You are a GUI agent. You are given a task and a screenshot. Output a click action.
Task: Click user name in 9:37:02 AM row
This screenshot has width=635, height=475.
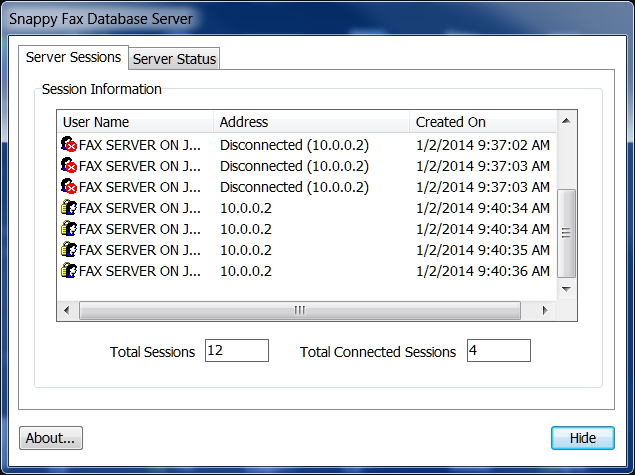pyautogui.click(x=140, y=145)
